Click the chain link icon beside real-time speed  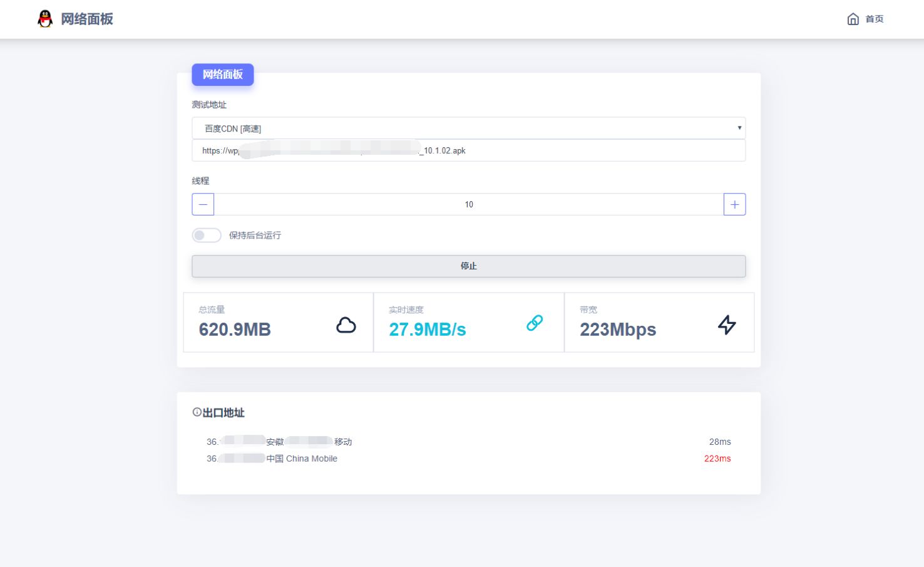535,323
